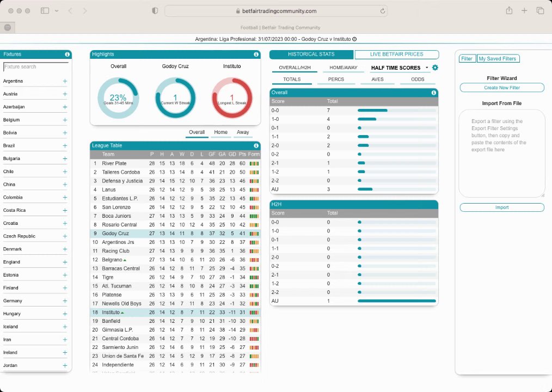Open a new tab with plus icon

point(524,11)
